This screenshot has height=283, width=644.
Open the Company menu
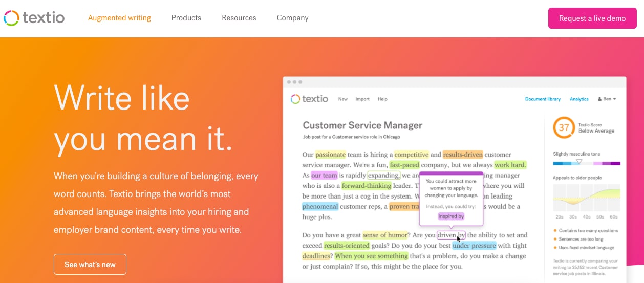coord(293,18)
